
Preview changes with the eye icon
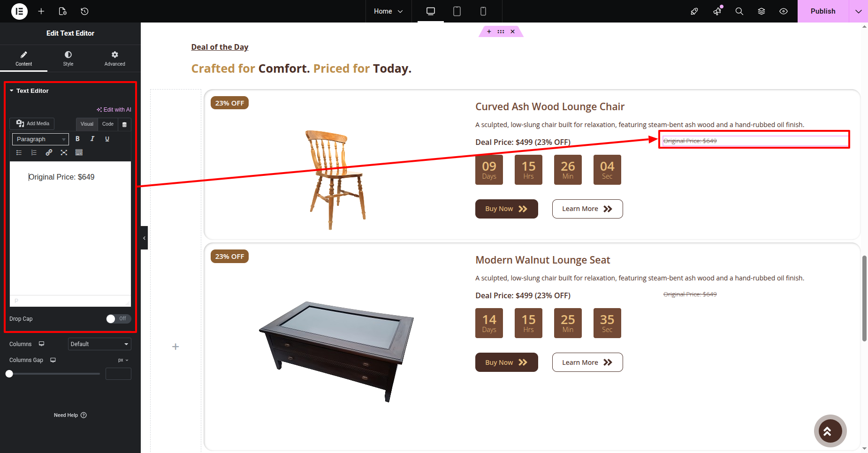(784, 11)
